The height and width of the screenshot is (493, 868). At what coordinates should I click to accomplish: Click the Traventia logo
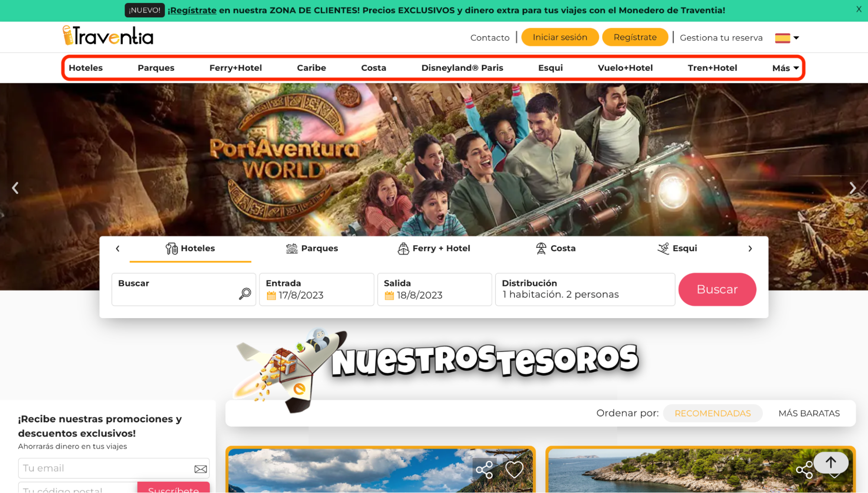click(108, 36)
